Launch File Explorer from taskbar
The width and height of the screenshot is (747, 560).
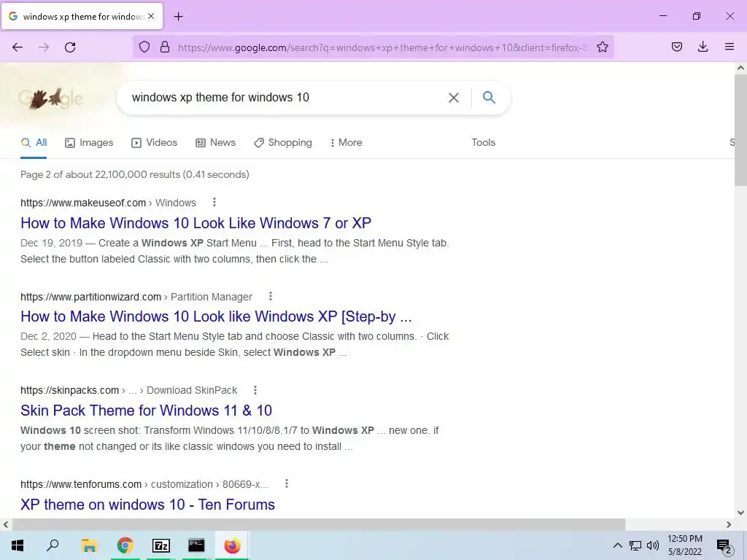click(x=89, y=545)
